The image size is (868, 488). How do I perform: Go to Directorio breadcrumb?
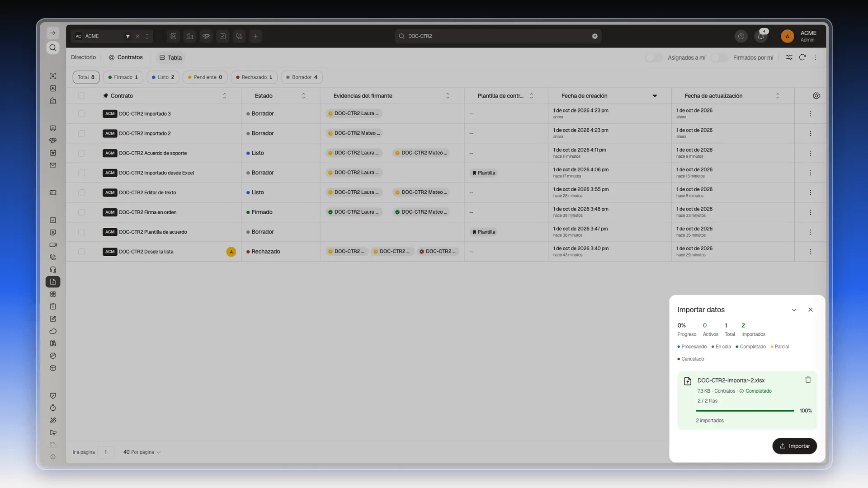click(x=83, y=57)
